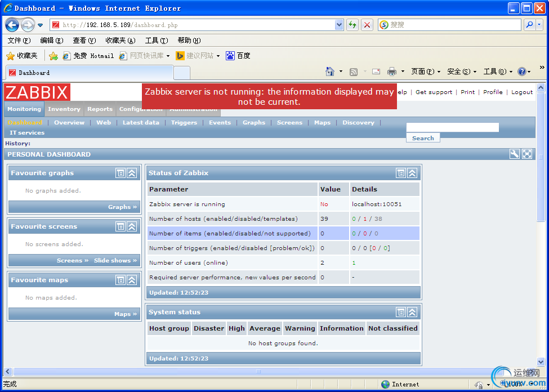Open System status widget menu icon

(401, 312)
